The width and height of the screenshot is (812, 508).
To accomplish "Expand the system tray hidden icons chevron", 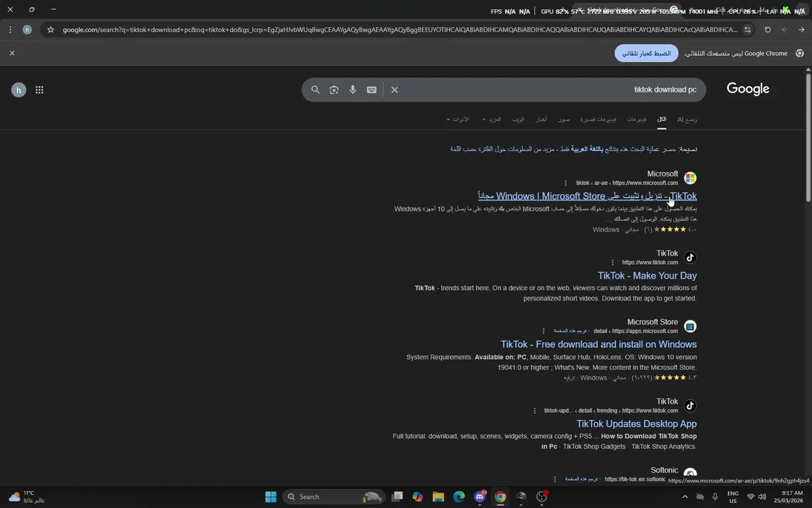I will pyautogui.click(x=684, y=497).
